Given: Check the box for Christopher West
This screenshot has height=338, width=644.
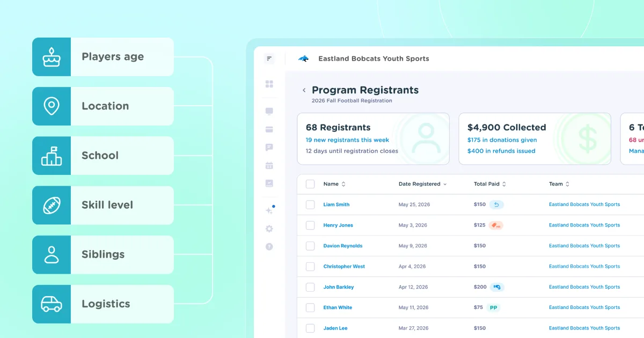Looking at the screenshot, I should tap(310, 267).
